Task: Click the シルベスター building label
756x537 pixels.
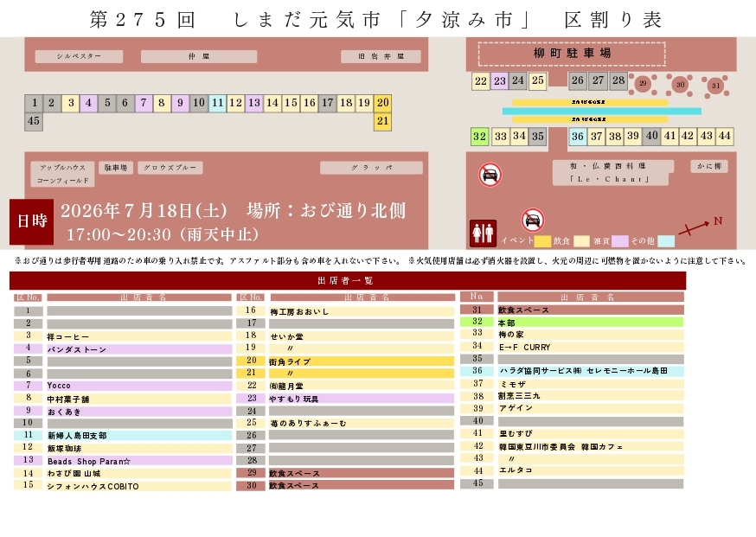Action: [79, 56]
